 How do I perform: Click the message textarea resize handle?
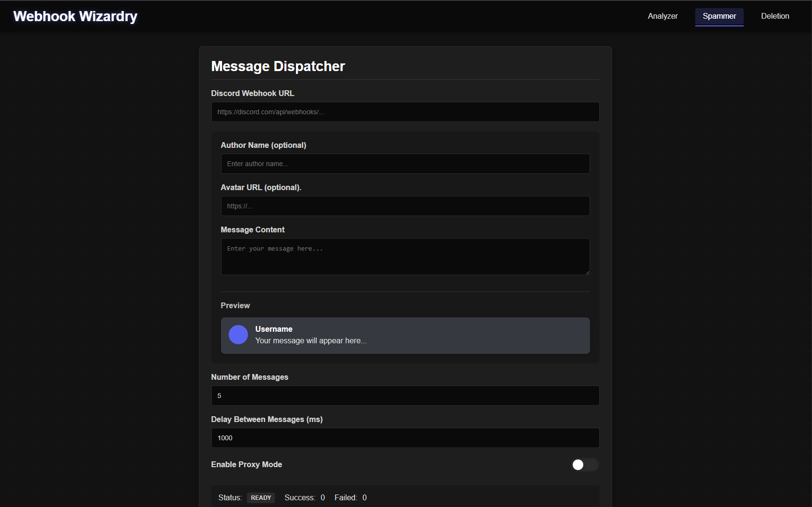(x=587, y=272)
